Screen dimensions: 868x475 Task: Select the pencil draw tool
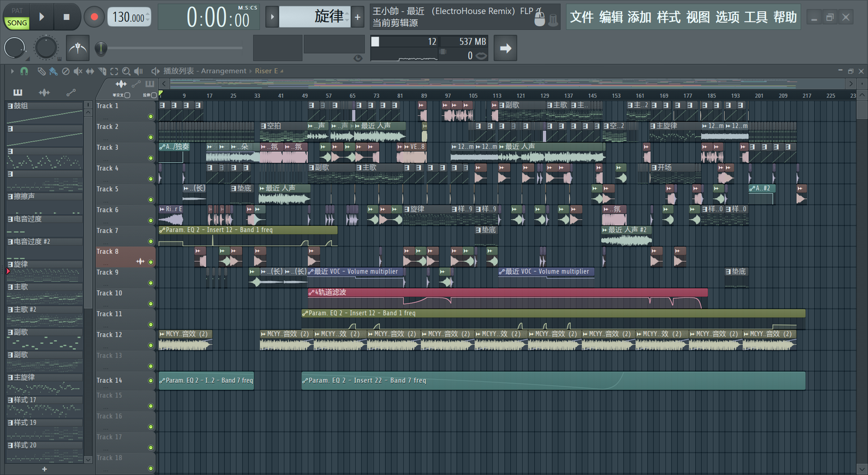(x=41, y=71)
